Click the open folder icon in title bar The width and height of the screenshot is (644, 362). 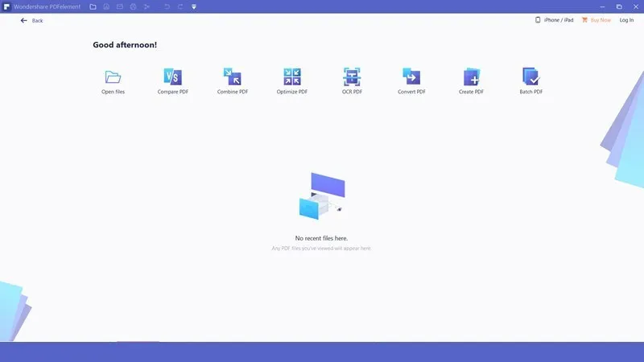93,6
